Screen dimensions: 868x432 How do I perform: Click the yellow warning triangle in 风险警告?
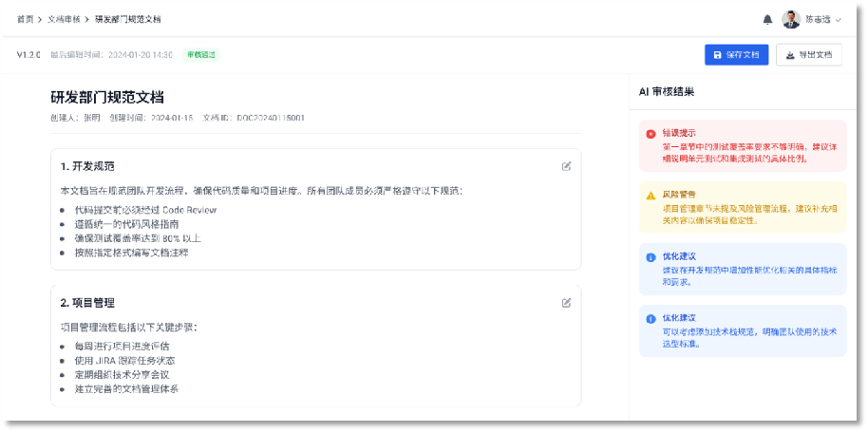click(x=651, y=196)
